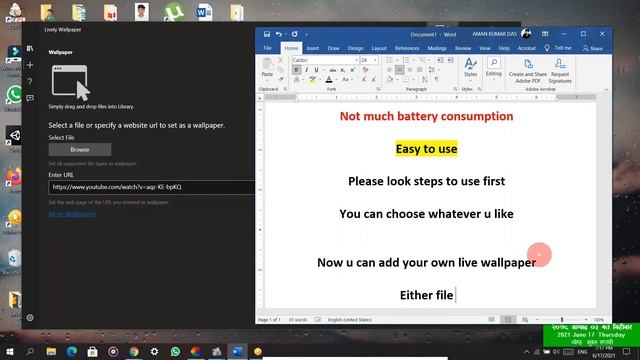
Task: Show paragraph marks (pilcrow)
Action: (x=436, y=80)
